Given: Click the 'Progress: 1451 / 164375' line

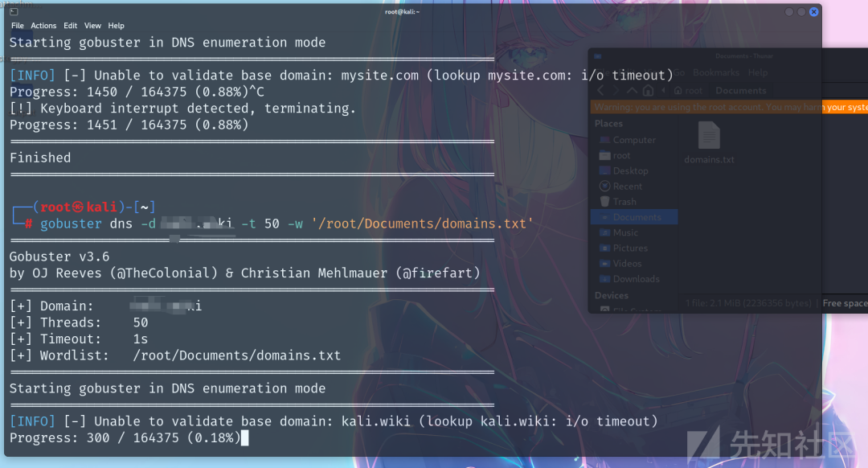Looking at the screenshot, I should click(x=129, y=125).
